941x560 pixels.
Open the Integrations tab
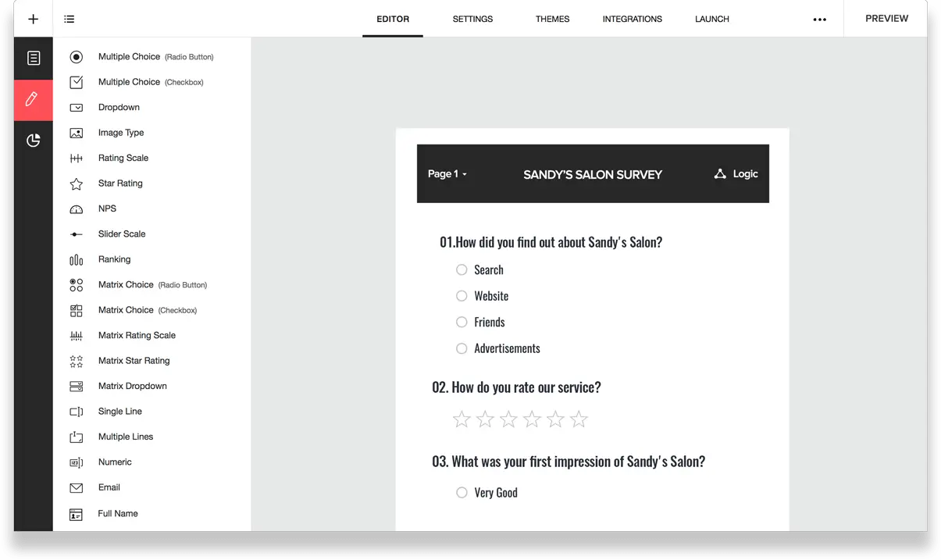point(632,18)
